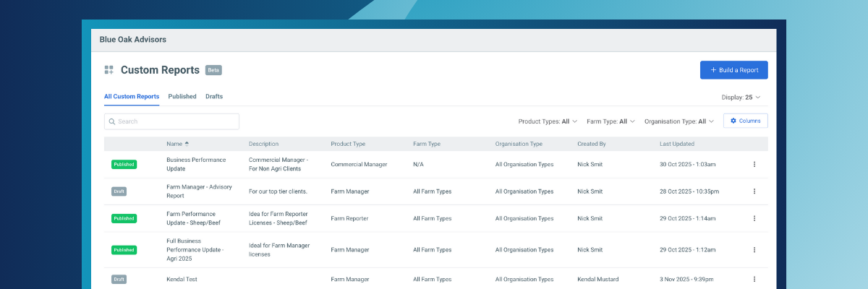This screenshot has height=289, width=868.
Task: Click the Beta badge next to Custom Reports
Action: click(x=213, y=70)
